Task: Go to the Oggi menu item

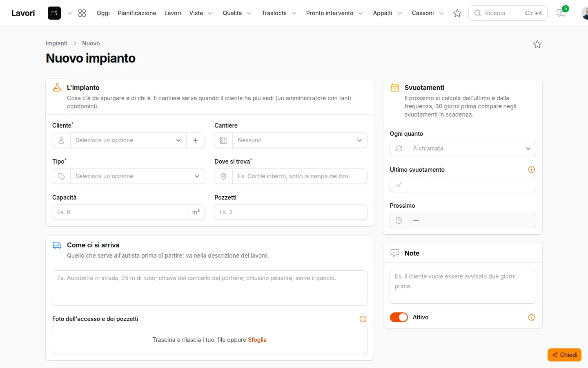Action: (x=103, y=13)
